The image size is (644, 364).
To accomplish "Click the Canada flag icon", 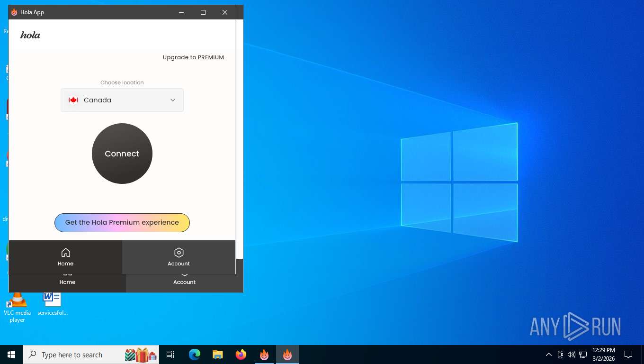I will [x=73, y=100].
